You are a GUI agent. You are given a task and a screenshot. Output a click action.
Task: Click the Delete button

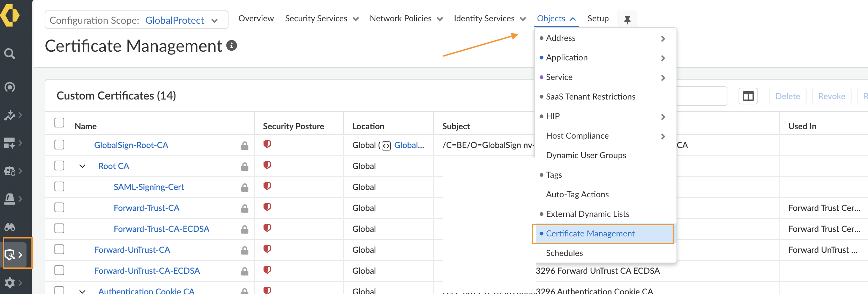(x=788, y=96)
